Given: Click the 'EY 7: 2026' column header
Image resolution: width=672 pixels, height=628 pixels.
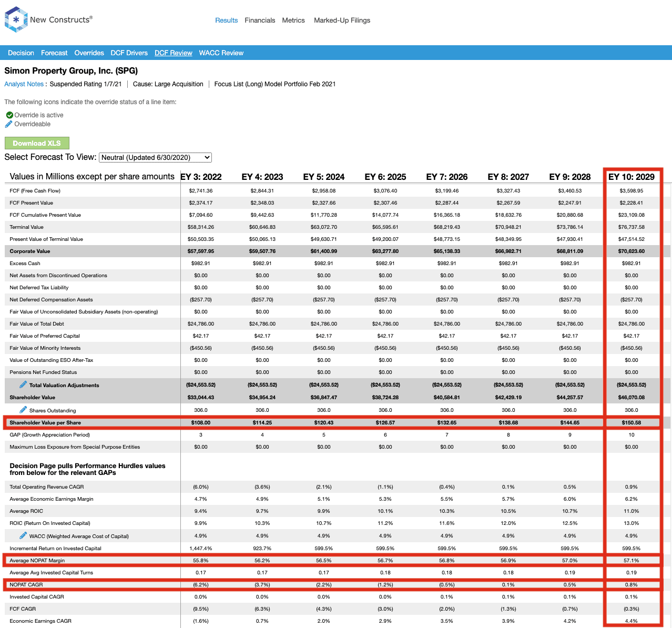Looking at the screenshot, I should click(447, 177).
